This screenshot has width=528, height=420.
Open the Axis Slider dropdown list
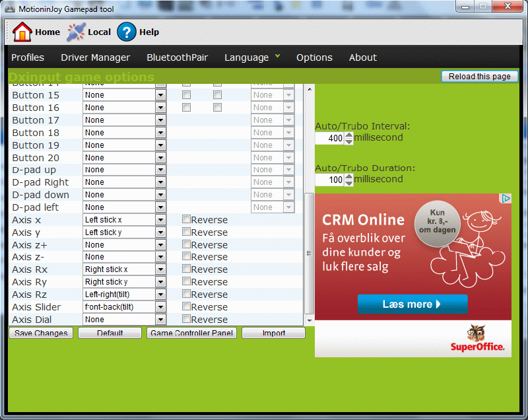[160, 307]
